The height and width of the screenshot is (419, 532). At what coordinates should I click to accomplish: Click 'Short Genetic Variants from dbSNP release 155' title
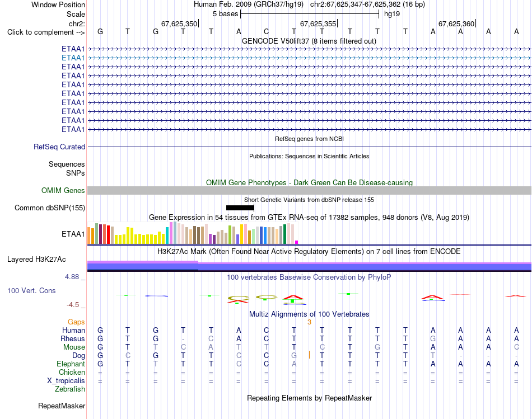coord(309,200)
